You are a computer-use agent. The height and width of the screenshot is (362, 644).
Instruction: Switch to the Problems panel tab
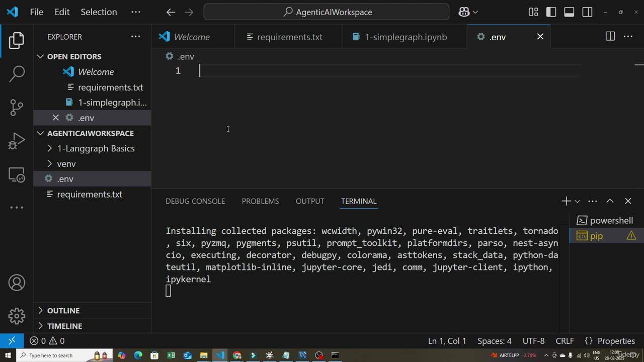coord(260,201)
